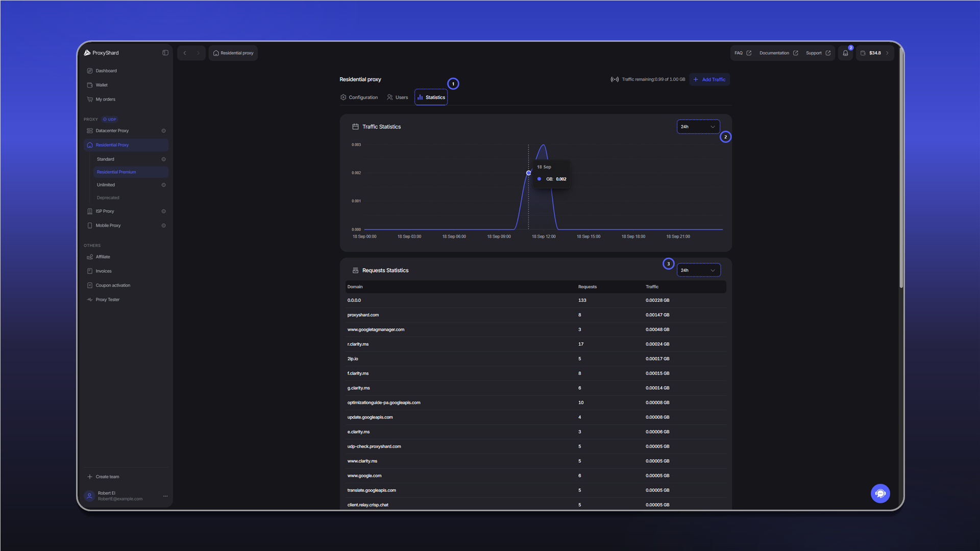Collapse the sidebar panel icon
980x551 pixels.
165,53
